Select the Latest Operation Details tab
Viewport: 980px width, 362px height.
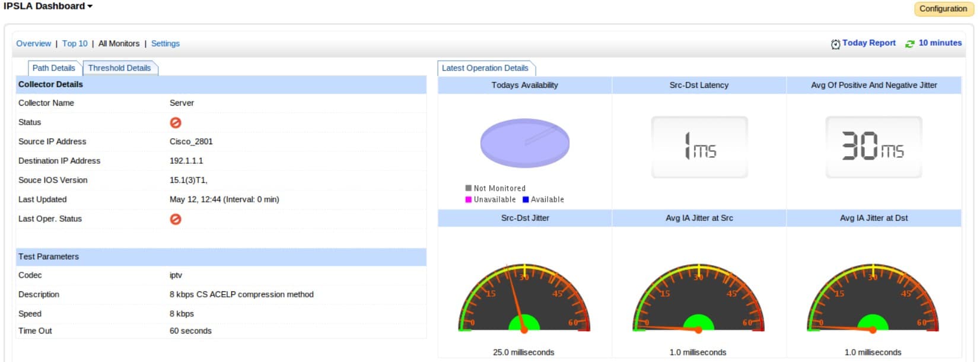coord(485,68)
